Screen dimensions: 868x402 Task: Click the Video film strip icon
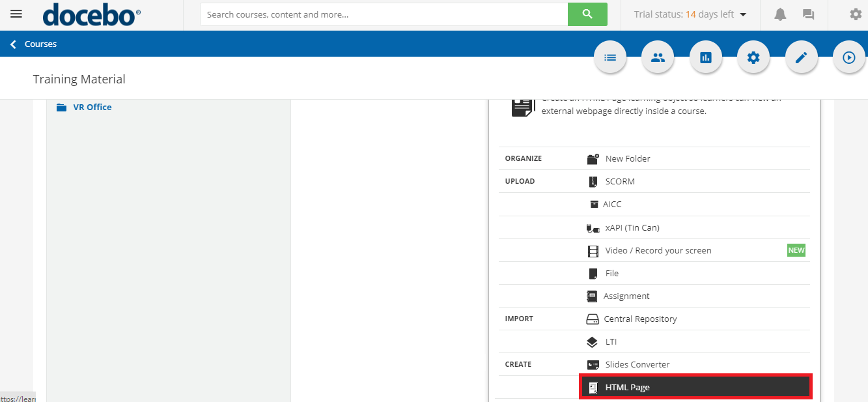[x=593, y=251]
